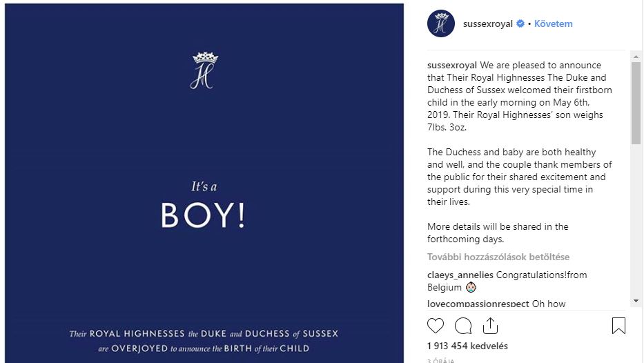Toggle following with the Követem link
Image resolution: width=644 pixels, height=363 pixels.
(553, 24)
